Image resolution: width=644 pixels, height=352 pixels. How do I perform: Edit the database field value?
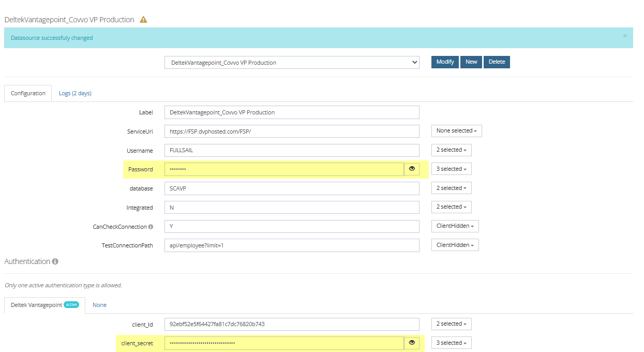(x=292, y=188)
